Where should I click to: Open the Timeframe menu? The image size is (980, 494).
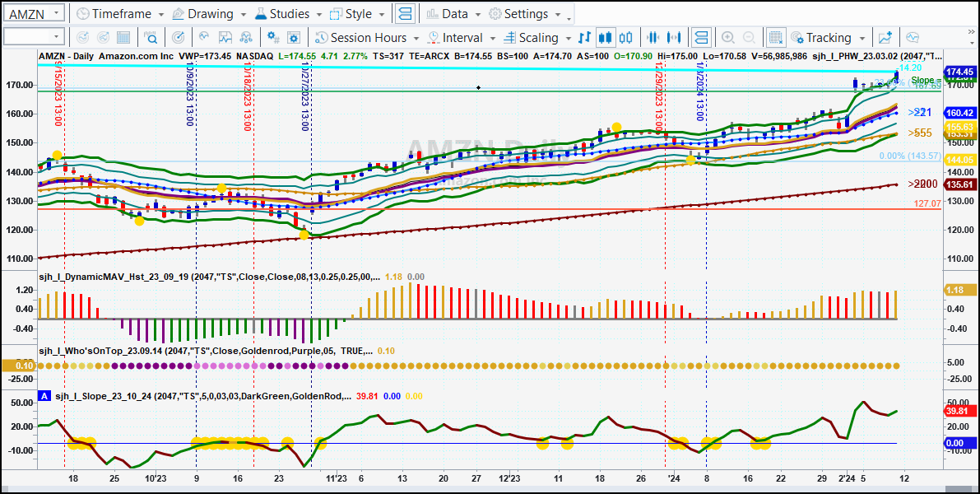pos(121,14)
